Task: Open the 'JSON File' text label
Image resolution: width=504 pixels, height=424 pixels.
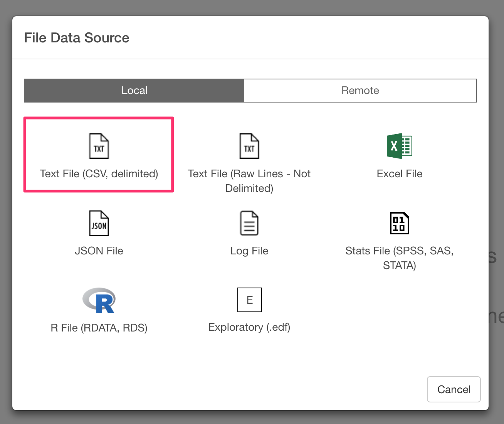Action: point(99,251)
